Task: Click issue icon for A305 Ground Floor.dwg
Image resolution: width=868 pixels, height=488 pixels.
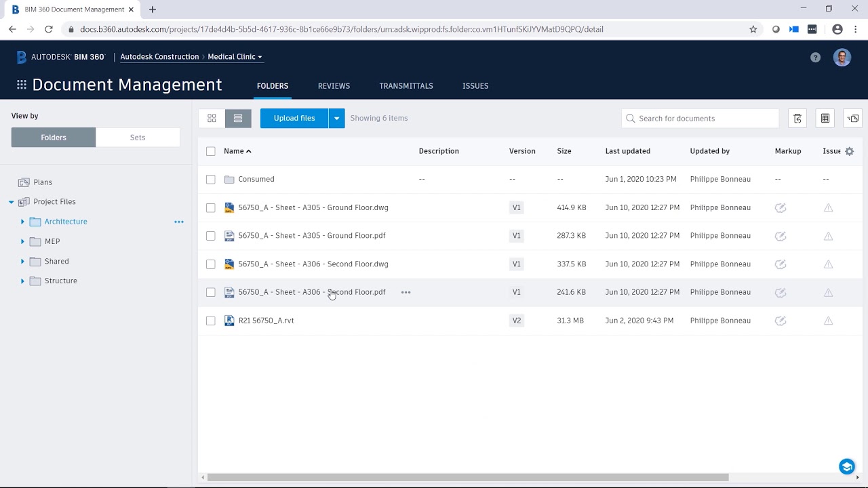Action: click(x=828, y=208)
